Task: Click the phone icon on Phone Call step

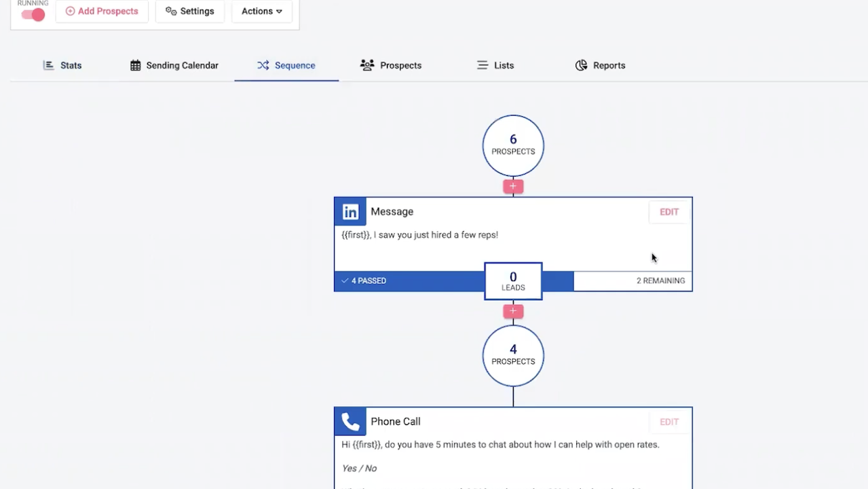Action: point(350,422)
